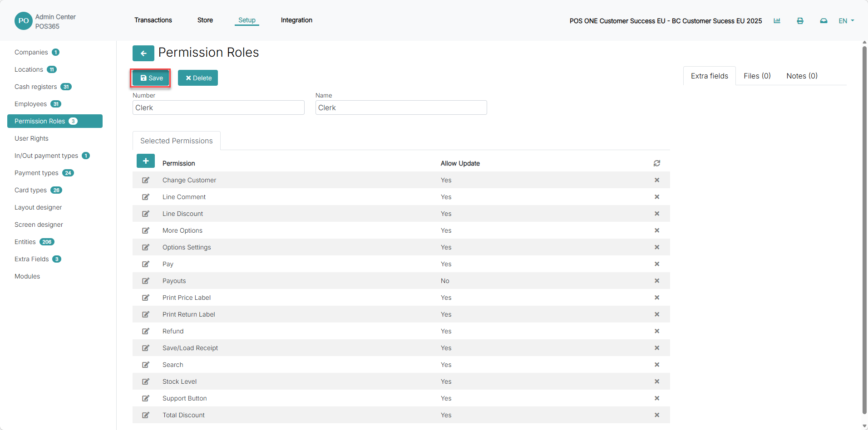Viewport: 868px width, 430px height.
Task: Switch to the Files (0) tab
Action: click(757, 76)
